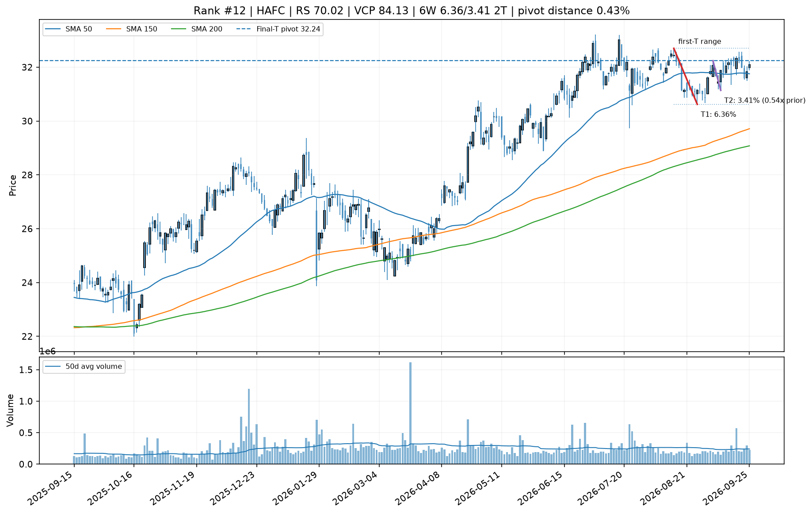Viewport: 812px width, 514px height.
Task: Click the T1: 6.36% annotation label
Action: [x=718, y=115]
